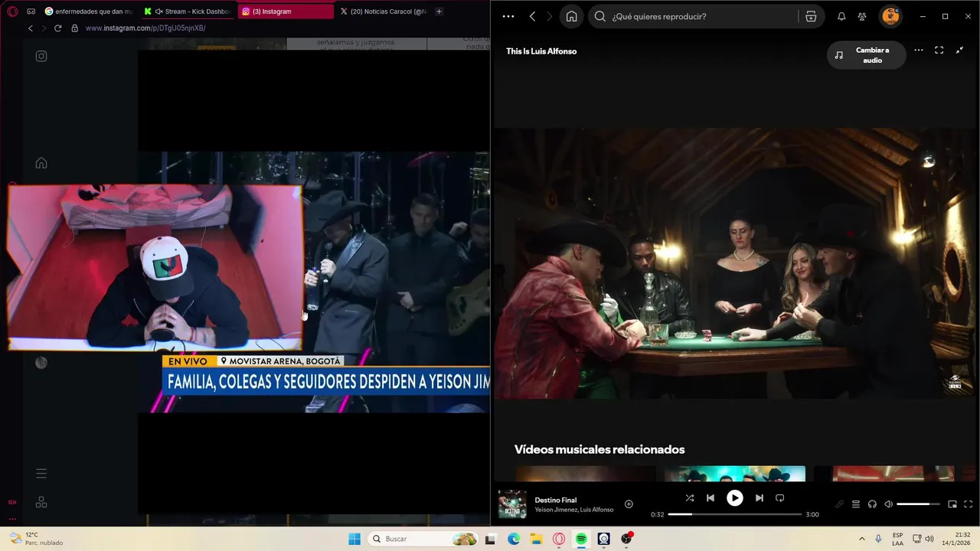Toggle shuffle playback
The height and width of the screenshot is (551, 980).
point(690,497)
